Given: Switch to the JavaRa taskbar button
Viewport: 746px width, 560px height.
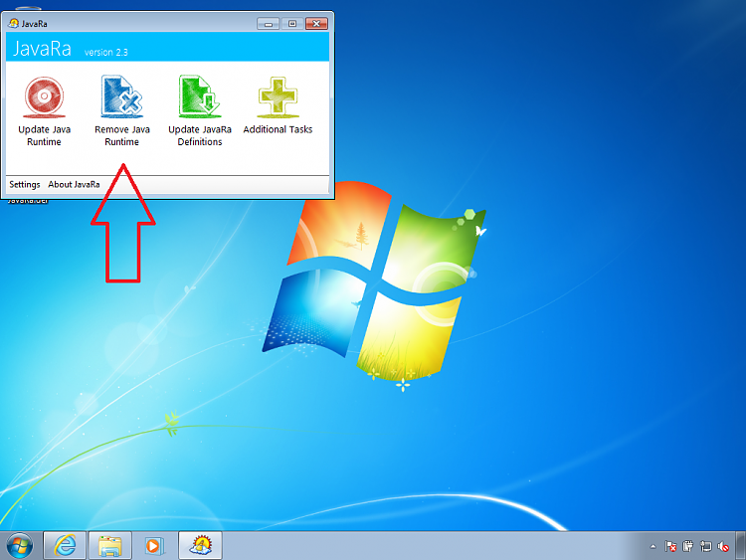Looking at the screenshot, I should (200, 545).
